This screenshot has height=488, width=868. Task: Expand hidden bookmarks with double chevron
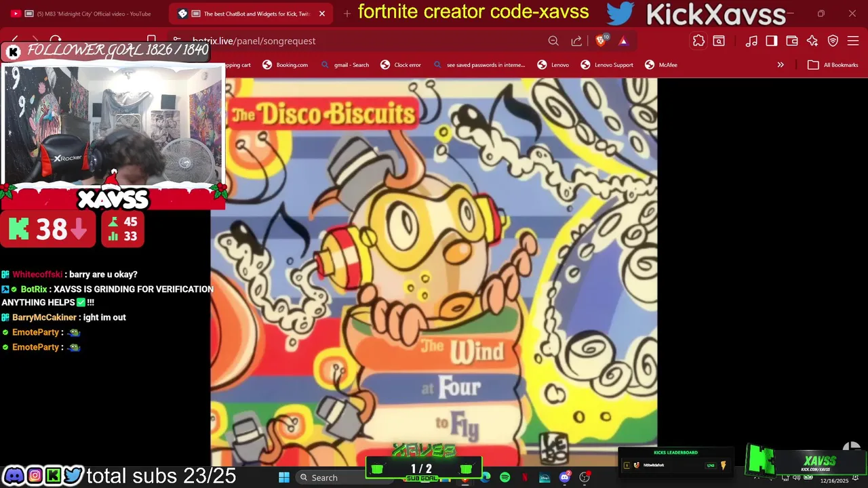(781, 65)
